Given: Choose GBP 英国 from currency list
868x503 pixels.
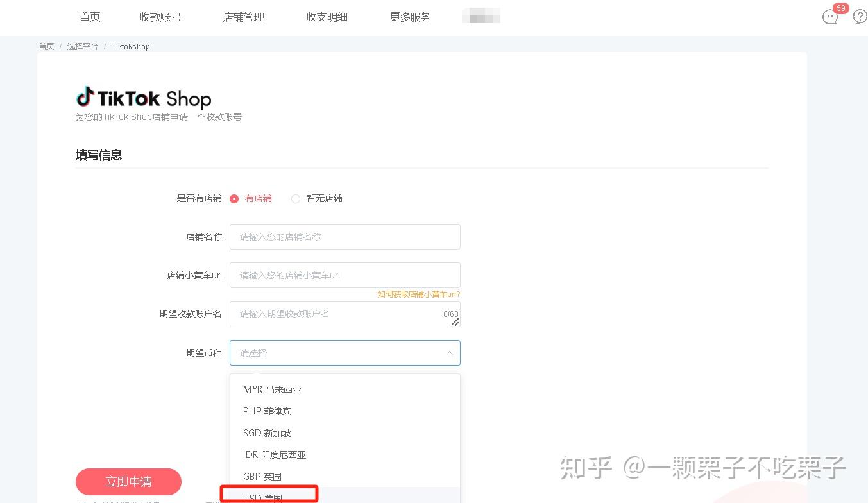Looking at the screenshot, I should click(x=345, y=477).
